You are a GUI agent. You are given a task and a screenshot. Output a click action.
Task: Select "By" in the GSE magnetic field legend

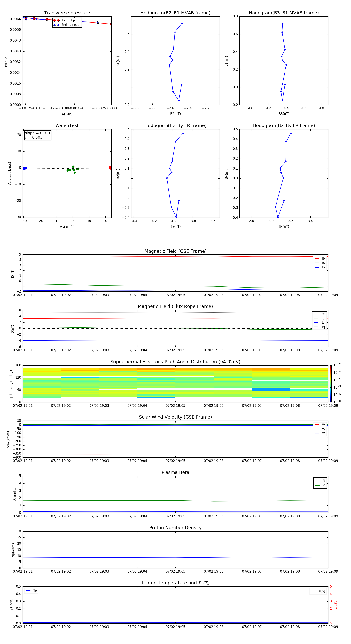point(320,263)
